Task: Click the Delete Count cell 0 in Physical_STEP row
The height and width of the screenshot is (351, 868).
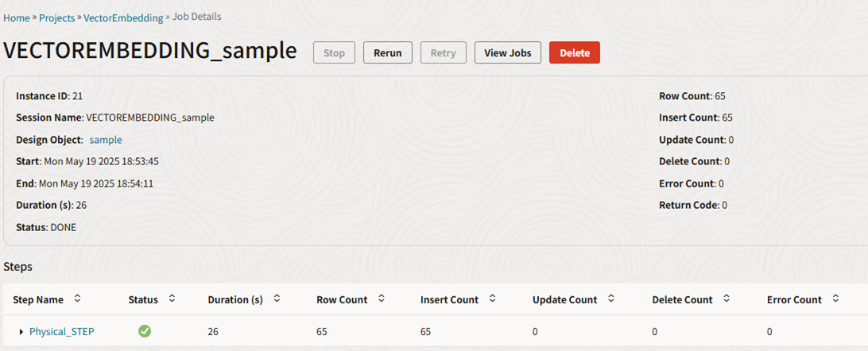Action: (656, 332)
